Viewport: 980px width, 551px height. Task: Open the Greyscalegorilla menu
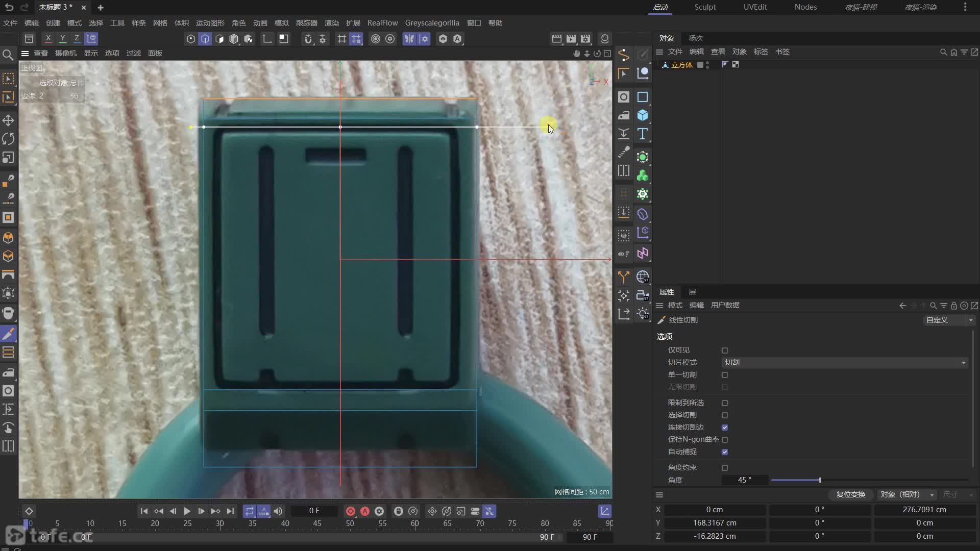pyautogui.click(x=432, y=23)
